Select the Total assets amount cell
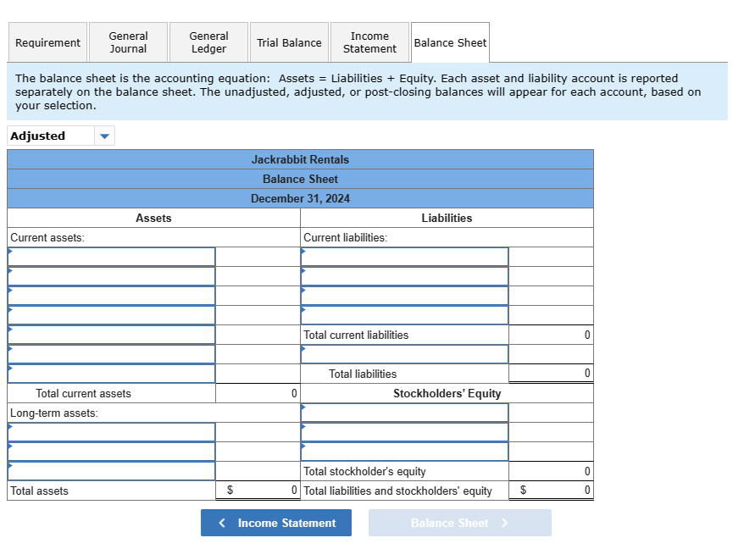 click(258, 491)
